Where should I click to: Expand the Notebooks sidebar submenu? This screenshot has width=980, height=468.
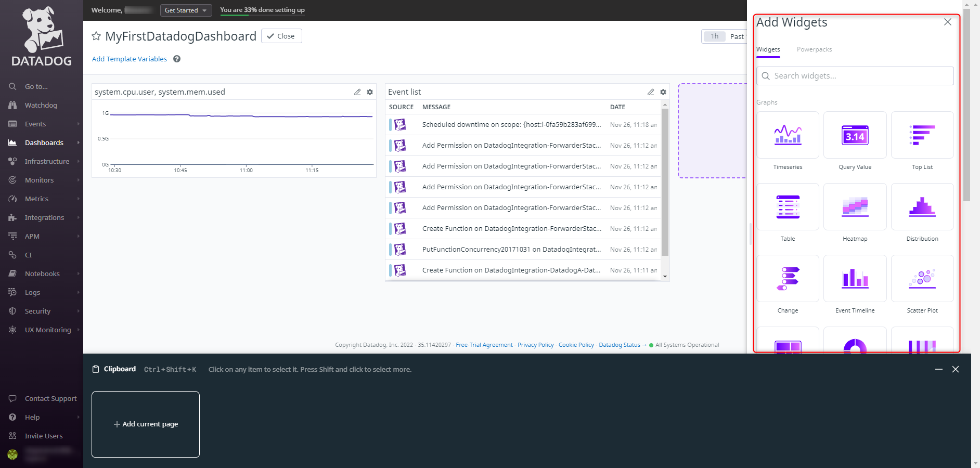[79, 274]
